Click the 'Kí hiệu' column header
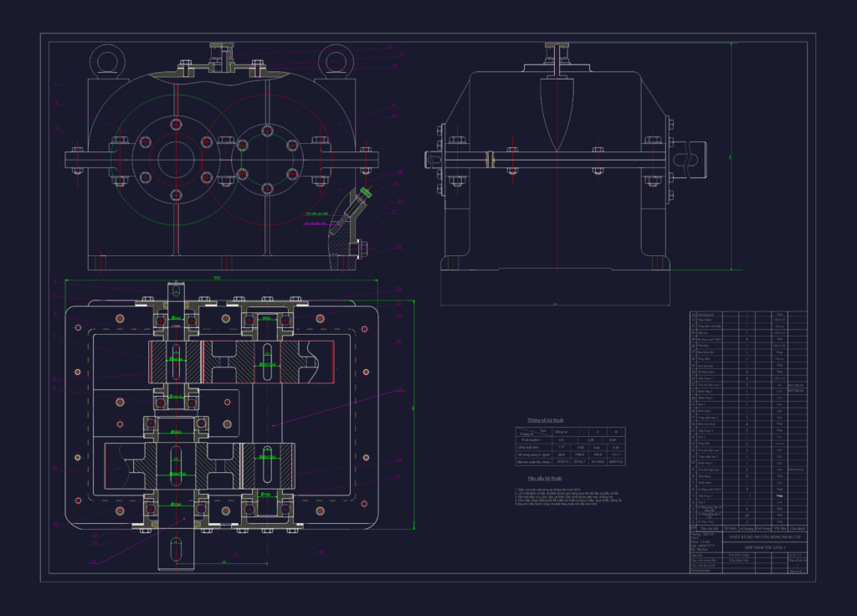857x616 pixels. 730,529
